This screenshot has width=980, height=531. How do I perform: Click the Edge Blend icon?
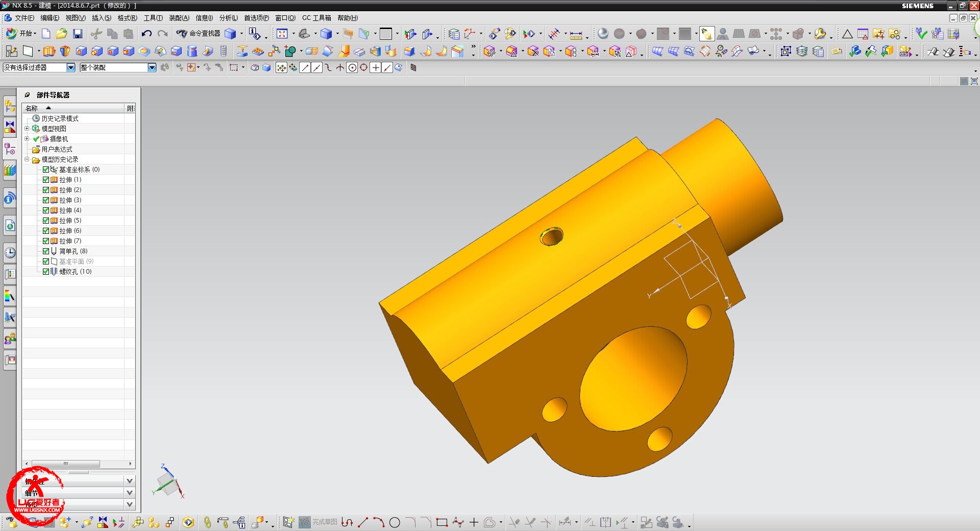tap(409, 51)
